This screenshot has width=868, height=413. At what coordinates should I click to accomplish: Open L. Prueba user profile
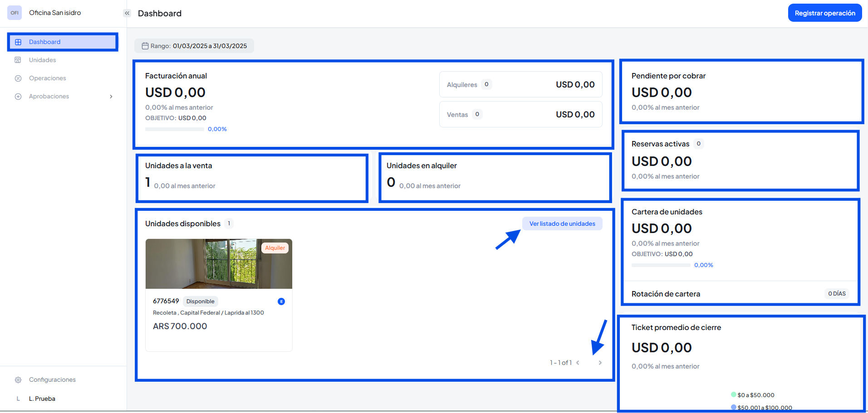[42, 399]
